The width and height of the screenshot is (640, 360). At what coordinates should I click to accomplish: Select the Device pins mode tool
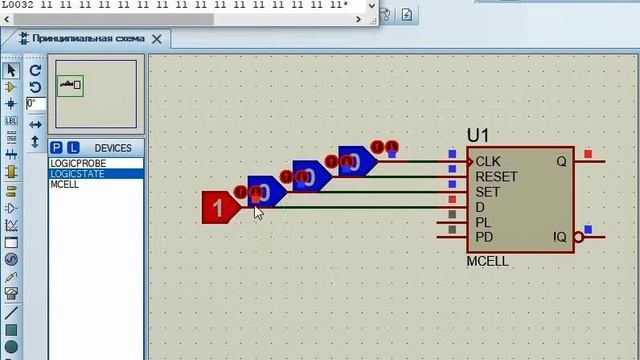click(11, 208)
